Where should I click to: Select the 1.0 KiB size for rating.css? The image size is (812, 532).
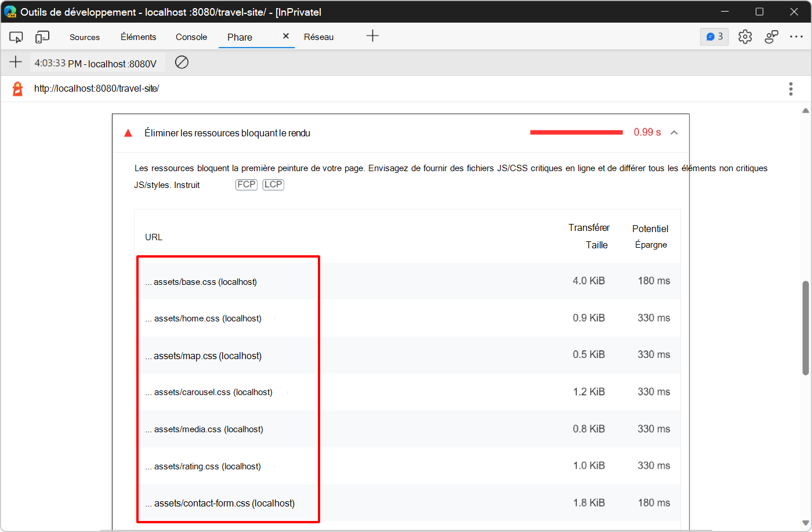(589, 465)
